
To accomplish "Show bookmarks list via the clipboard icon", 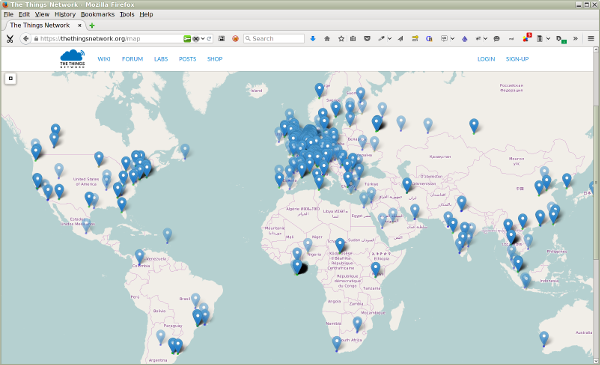I will [x=353, y=39].
